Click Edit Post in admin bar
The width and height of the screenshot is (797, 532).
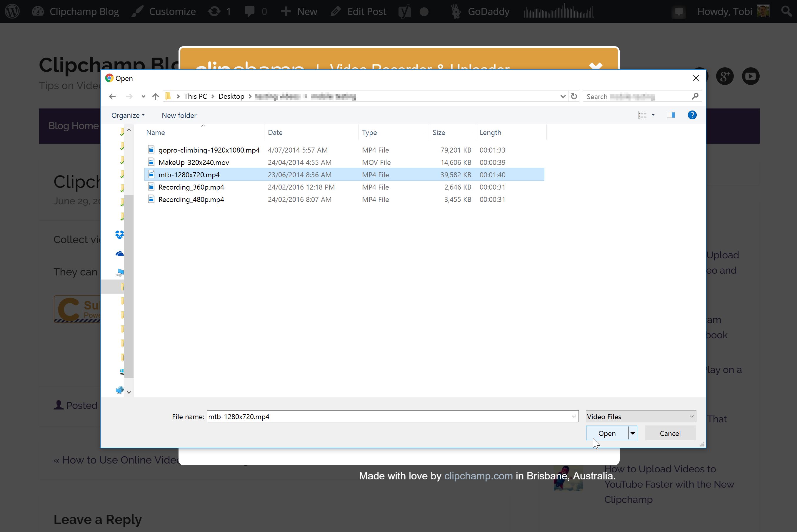pos(359,11)
